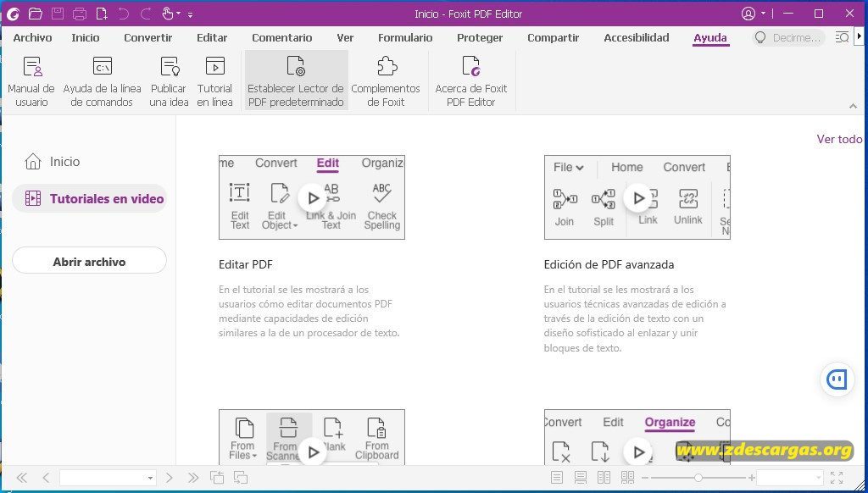Open the chat assistant floating icon
868x493 pixels.
coord(837,379)
